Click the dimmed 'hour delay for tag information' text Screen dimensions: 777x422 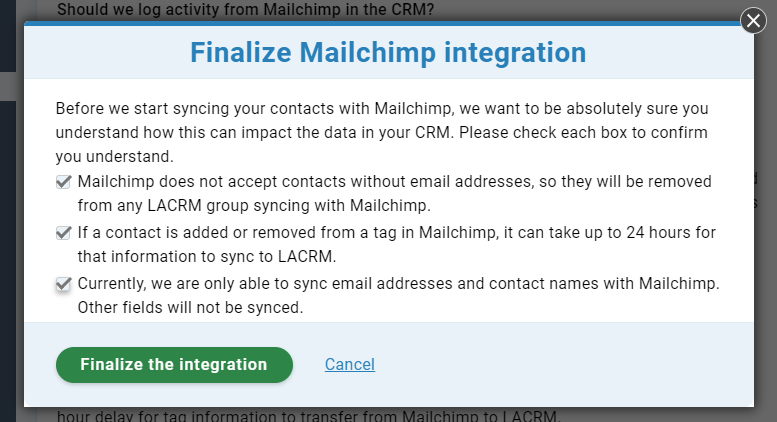[308, 416]
